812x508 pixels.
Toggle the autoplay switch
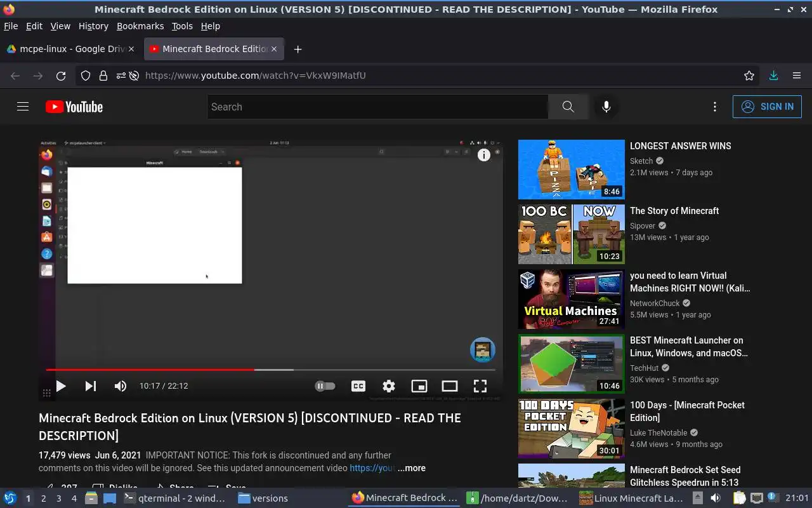pyautogui.click(x=325, y=386)
